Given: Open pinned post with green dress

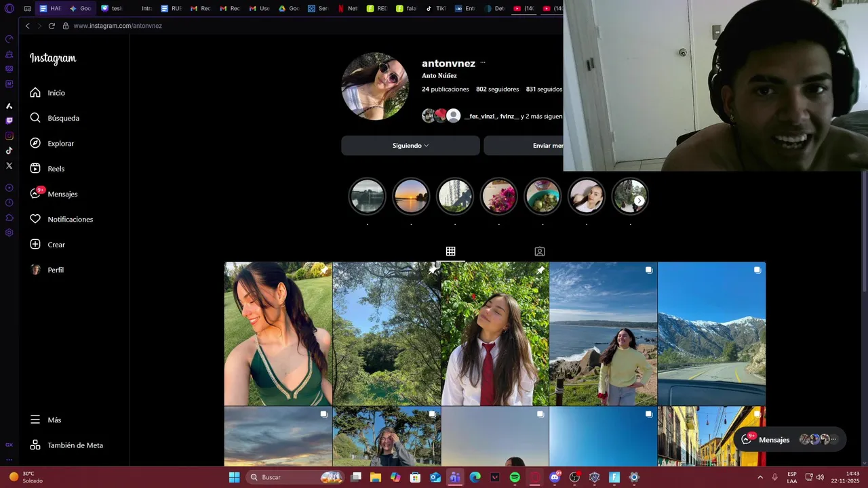Looking at the screenshot, I should coord(278,333).
